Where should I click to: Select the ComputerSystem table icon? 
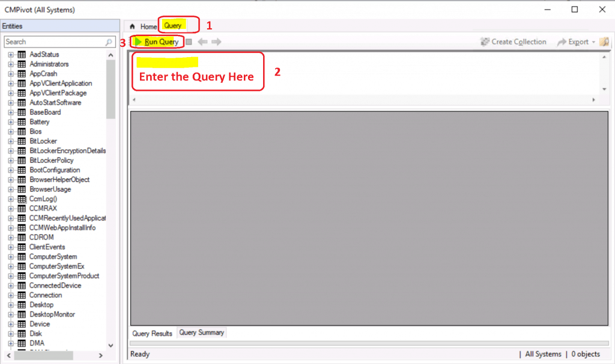[x=22, y=256]
